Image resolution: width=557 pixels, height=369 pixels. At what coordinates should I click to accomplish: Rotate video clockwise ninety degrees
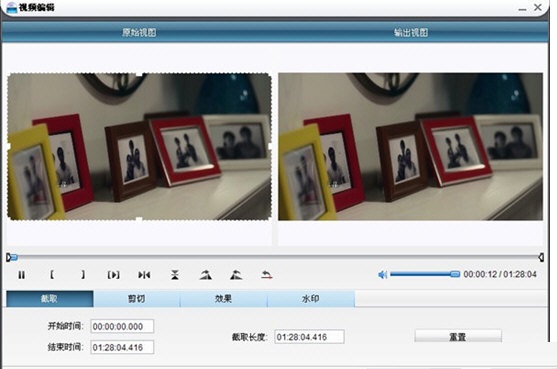coord(206,275)
